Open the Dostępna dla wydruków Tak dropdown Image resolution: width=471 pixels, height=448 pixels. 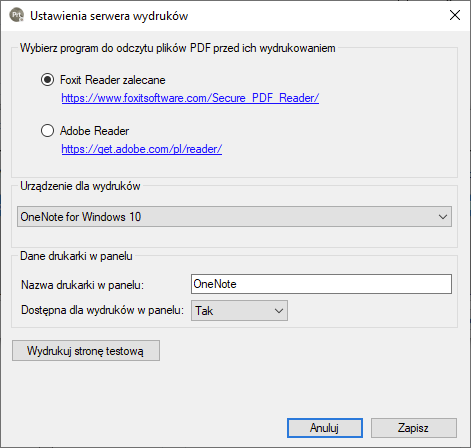click(239, 311)
